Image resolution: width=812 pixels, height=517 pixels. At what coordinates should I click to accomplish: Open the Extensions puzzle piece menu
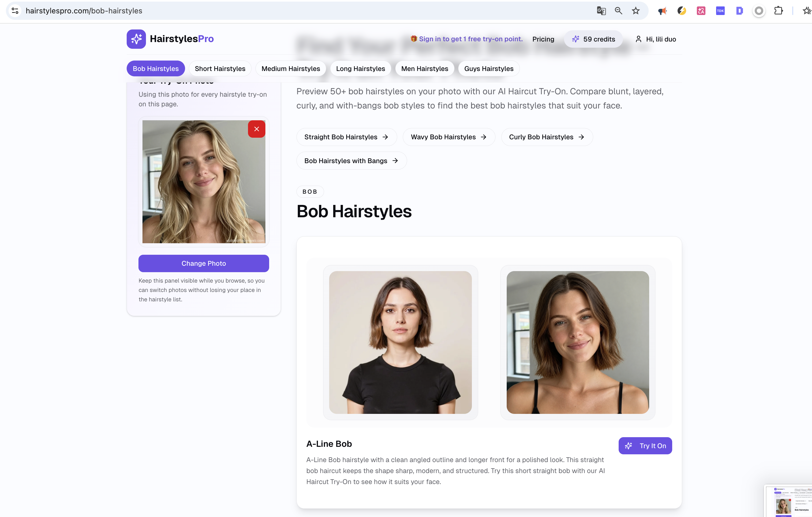click(778, 11)
